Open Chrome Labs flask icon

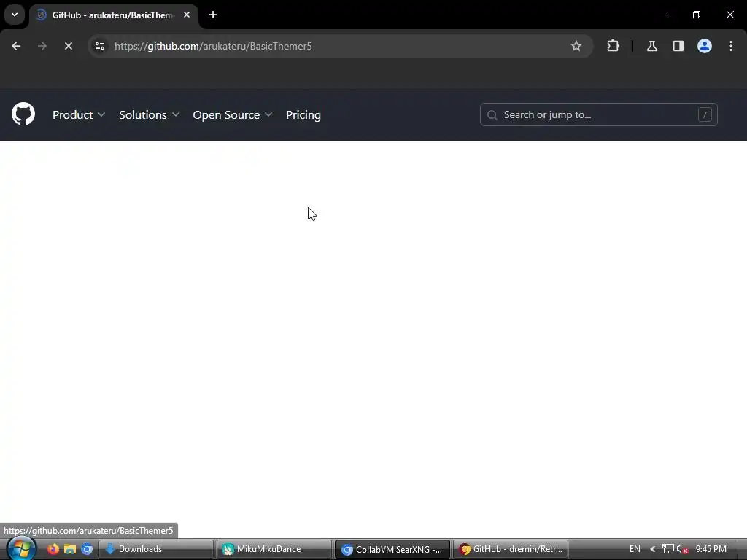coord(651,46)
